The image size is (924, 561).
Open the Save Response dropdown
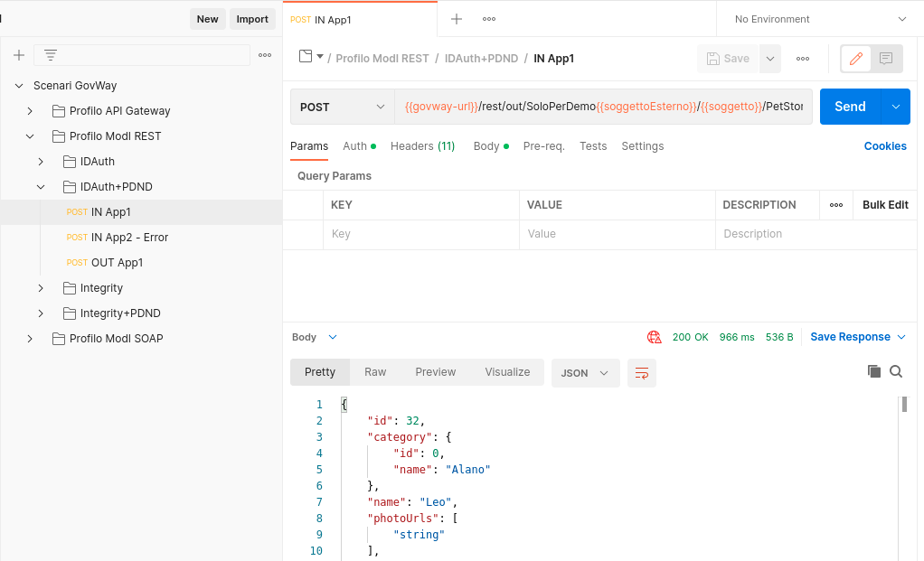pyautogui.click(x=857, y=337)
